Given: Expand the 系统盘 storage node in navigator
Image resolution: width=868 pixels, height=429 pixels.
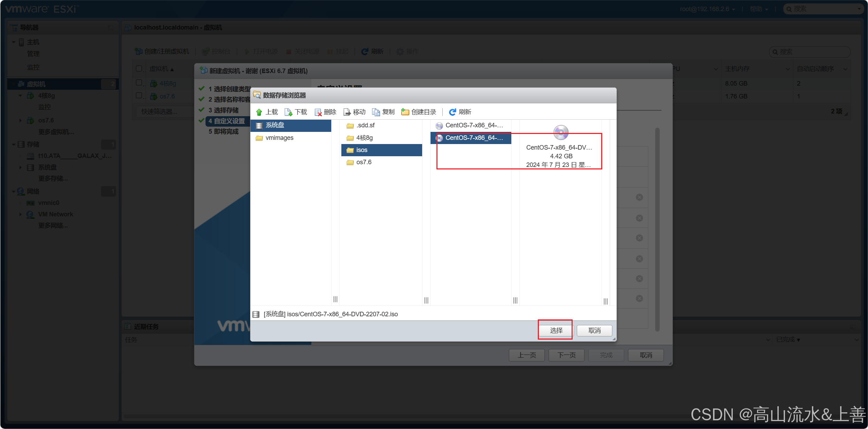Looking at the screenshot, I should coord(20,168).
